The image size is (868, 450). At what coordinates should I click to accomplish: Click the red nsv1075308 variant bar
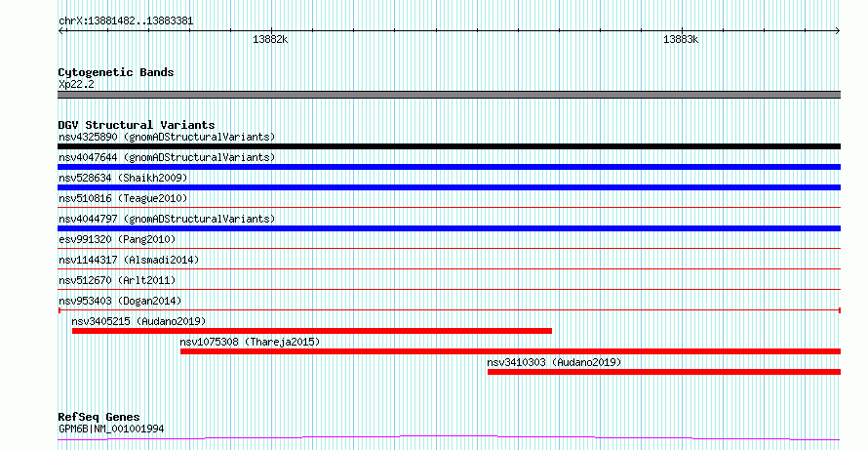[510, 351]
